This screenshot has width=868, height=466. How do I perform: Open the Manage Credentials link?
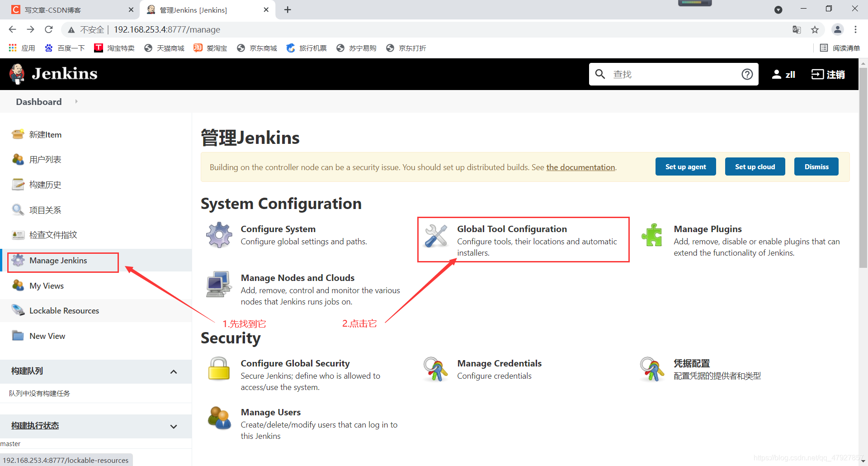(x=499, y=363)
